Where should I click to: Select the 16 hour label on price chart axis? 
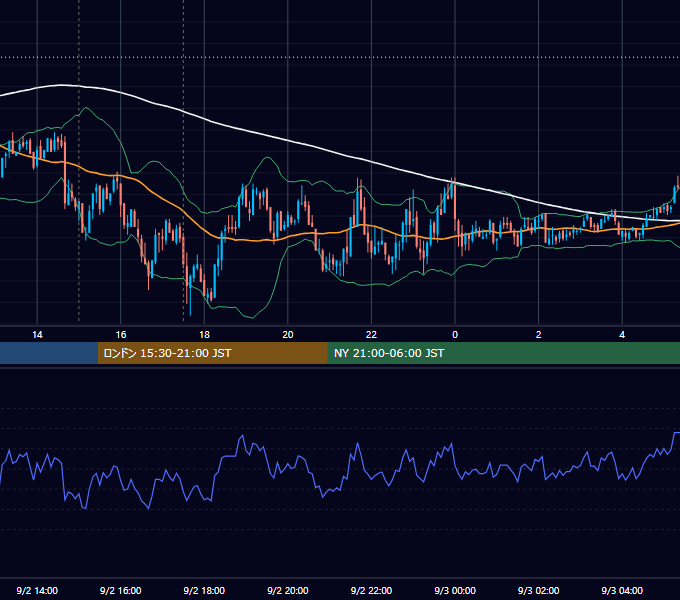coord(121,335)
